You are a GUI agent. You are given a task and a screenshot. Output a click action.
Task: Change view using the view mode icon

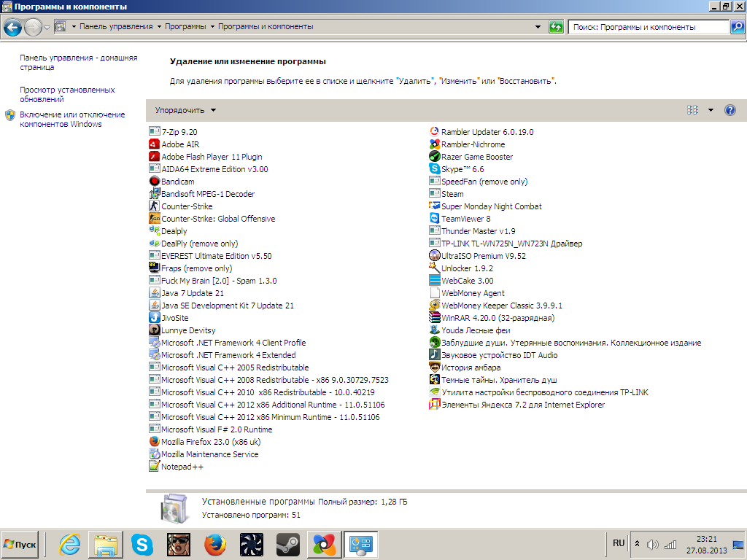click(693, 111)
